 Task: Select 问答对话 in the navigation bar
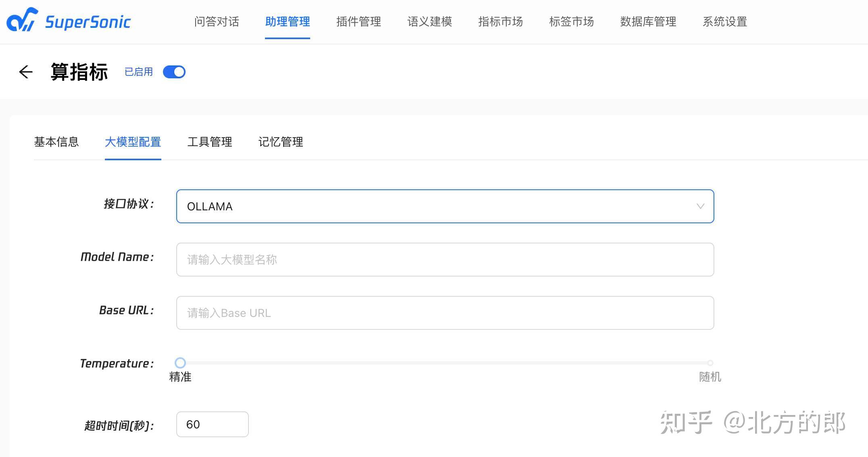click(216, 22)
